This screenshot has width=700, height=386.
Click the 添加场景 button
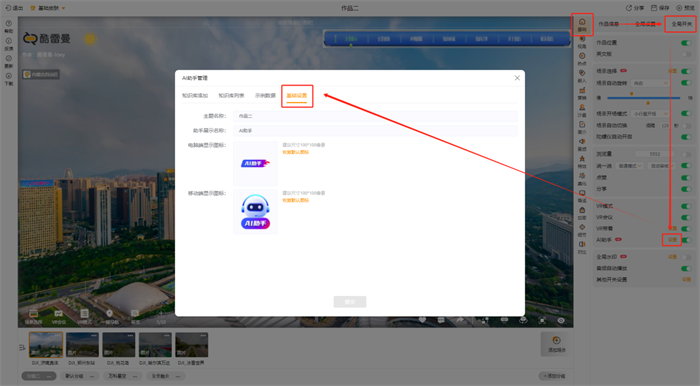[556, 344]
